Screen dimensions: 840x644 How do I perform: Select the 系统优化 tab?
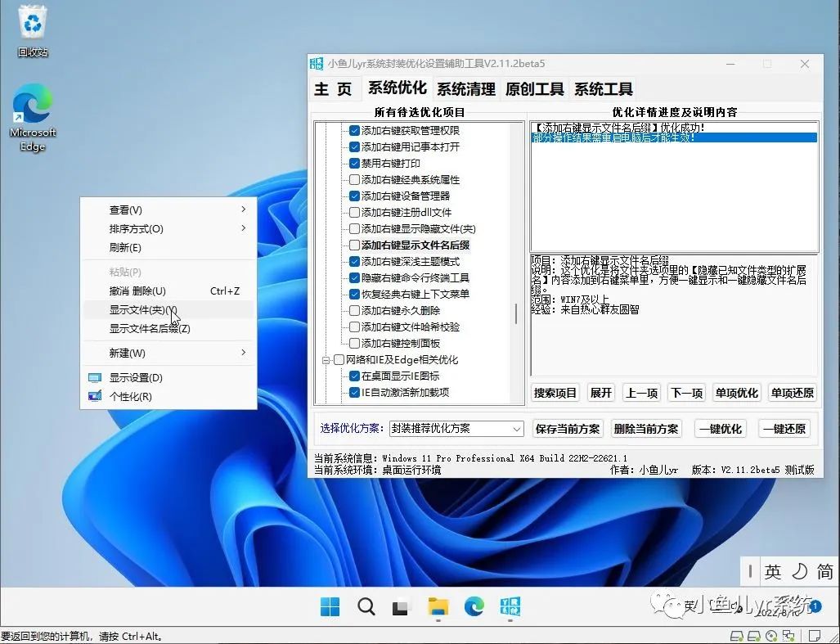[397, 88]
